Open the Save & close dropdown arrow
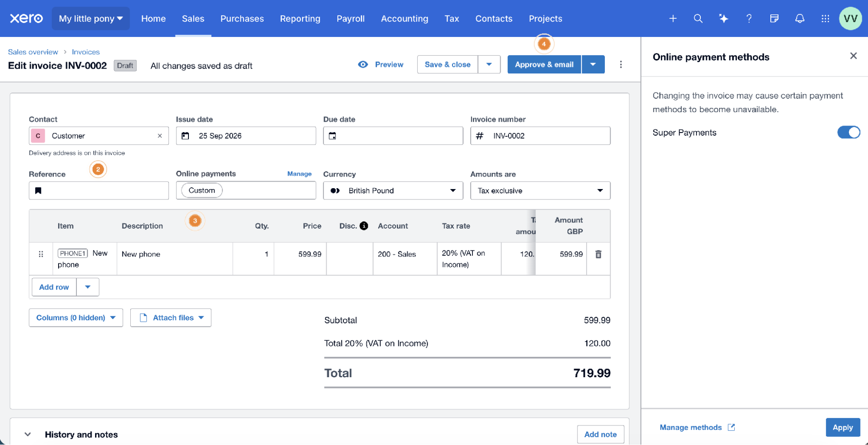This screenshot has width=868, height=445. point(489,64)
